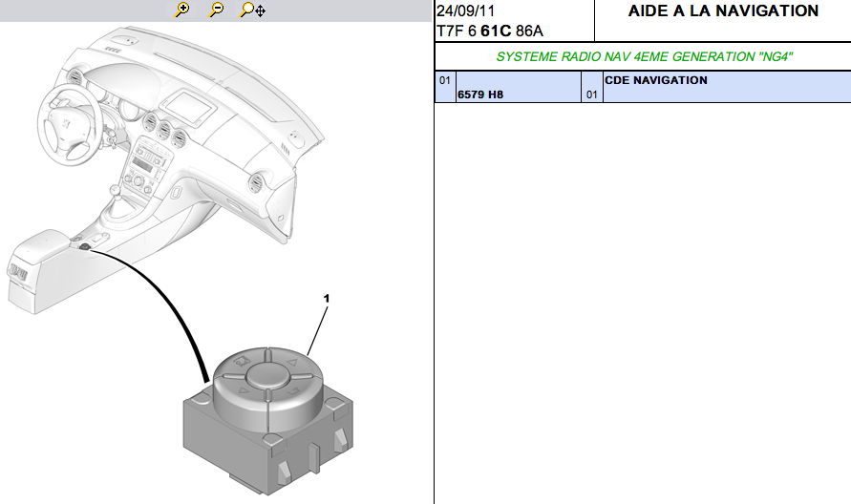Viewport: 851px width, 504px height.
Task: Click the zoom out magnifier icon
Action: tap(217, 10)
